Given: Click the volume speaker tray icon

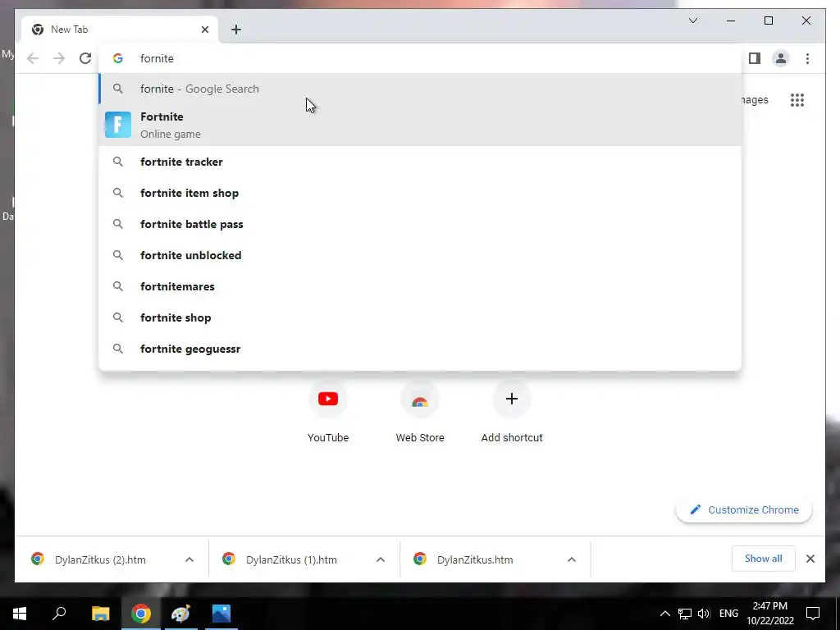Looking at the screenshot, I should tap(704, 614).
